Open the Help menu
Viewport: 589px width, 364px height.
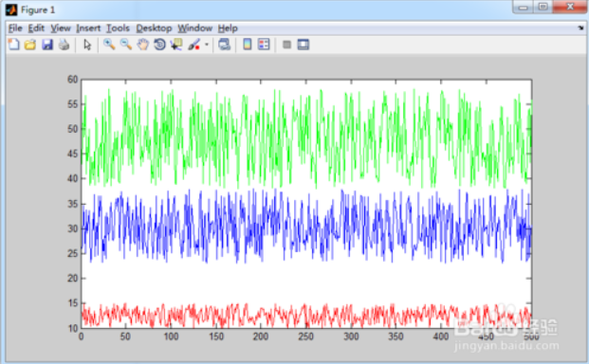tap(228, 28)
